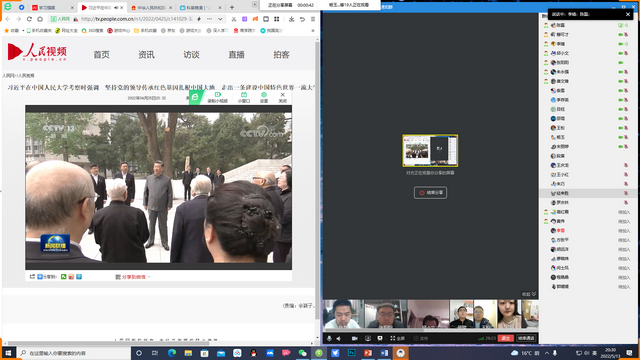Open video overlay settings icon
Viewport: 640px width, 360px height.
coord(264,97)
